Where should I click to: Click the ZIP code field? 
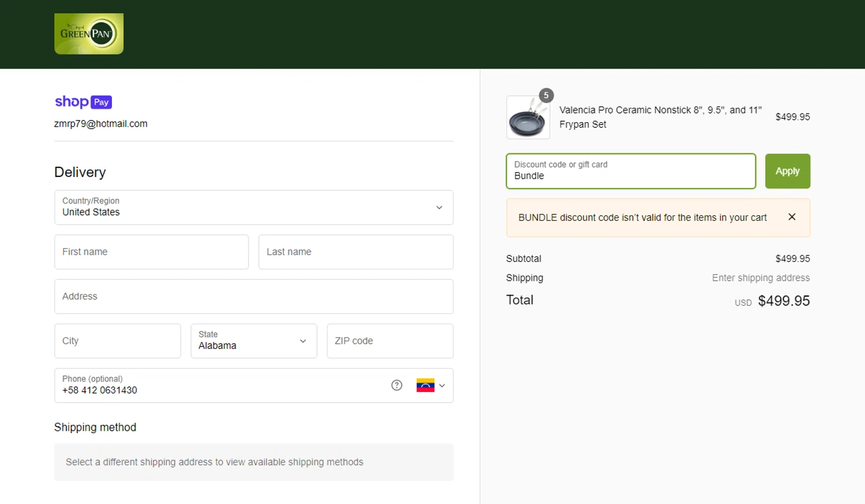[390, 341]
